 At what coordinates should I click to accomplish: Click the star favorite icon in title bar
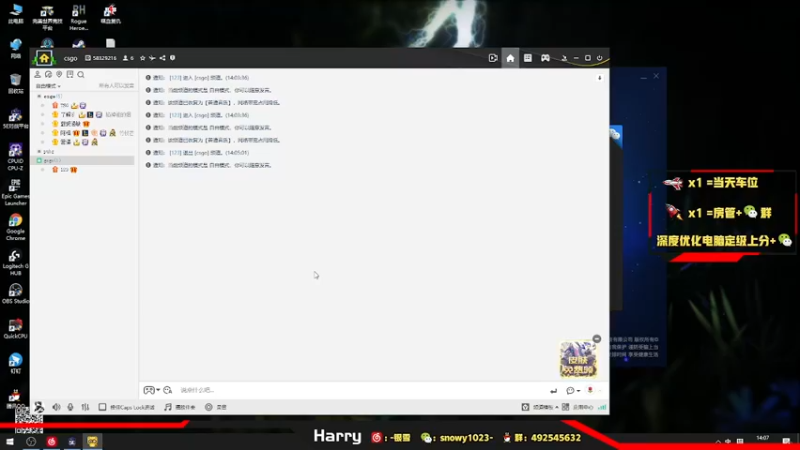(x=142, y=58)
